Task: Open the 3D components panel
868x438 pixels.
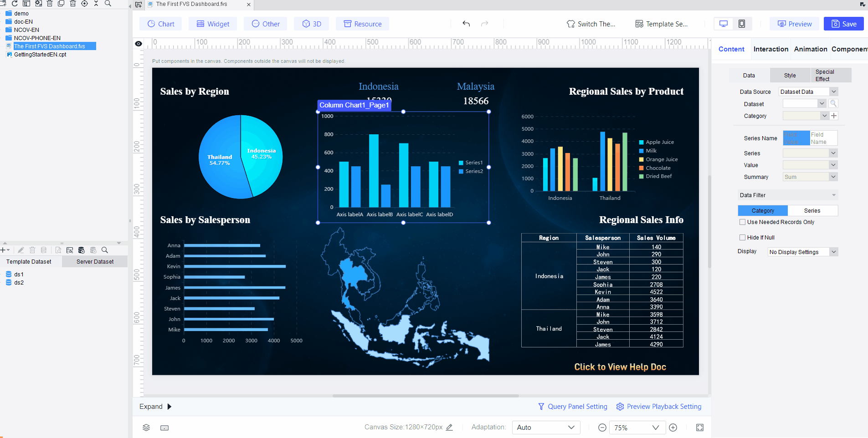Action: click(x=311, y=24)
